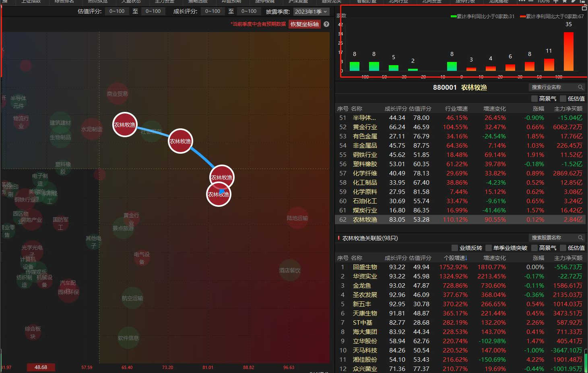This screenshot has height=373, width=588.
Task: Open the 华资实业 stock row
Action: click(x=460, y=276)
